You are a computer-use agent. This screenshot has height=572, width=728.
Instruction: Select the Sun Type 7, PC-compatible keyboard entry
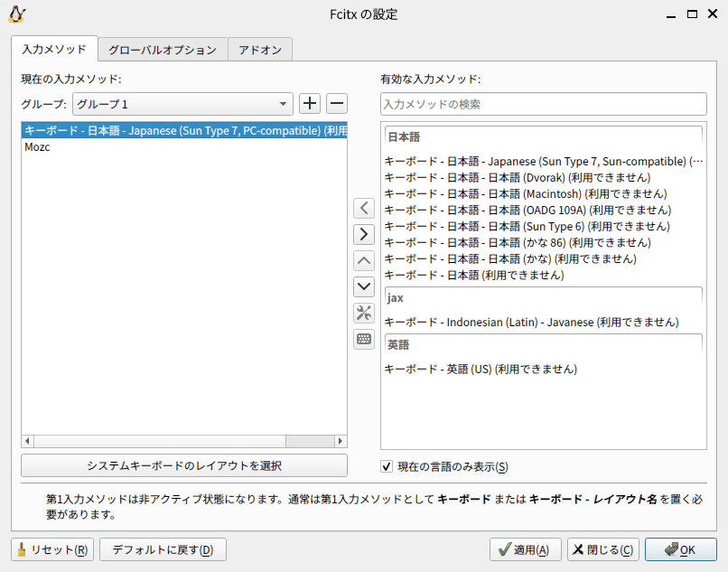click(x=184, y=130)
